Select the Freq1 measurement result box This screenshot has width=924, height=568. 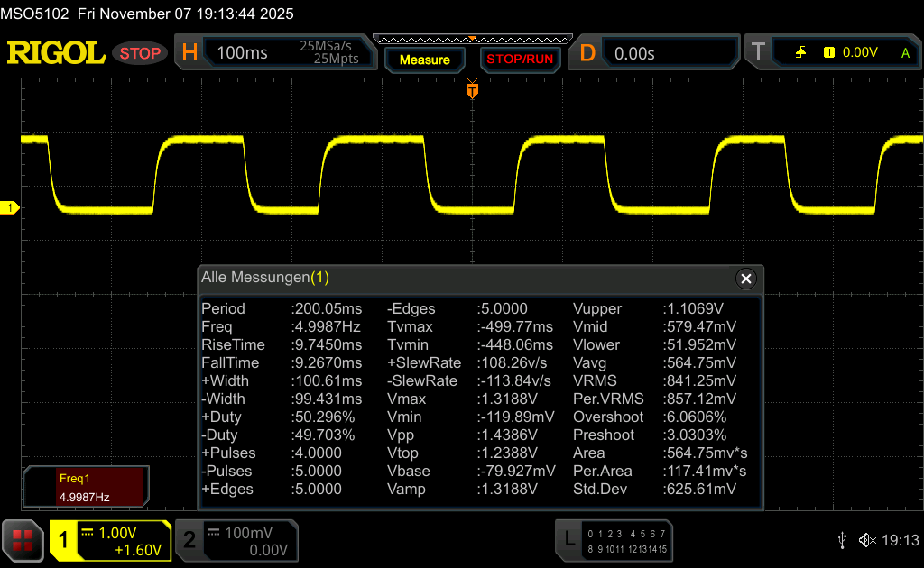[x=84, y=487]
